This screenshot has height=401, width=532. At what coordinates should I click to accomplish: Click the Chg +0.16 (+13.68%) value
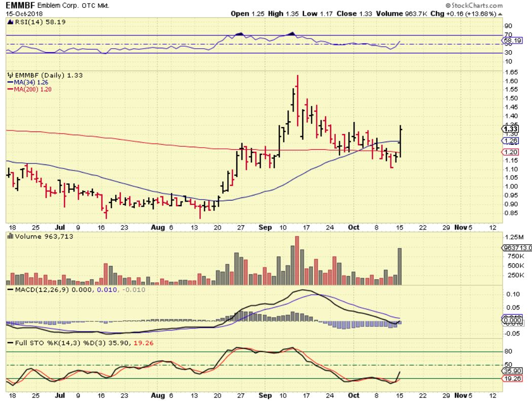click(x=463, y=14)
